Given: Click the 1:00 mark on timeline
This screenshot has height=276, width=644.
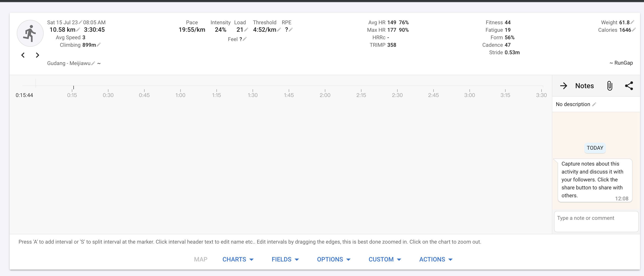Looking at the screenshot, I should [180, 95].
